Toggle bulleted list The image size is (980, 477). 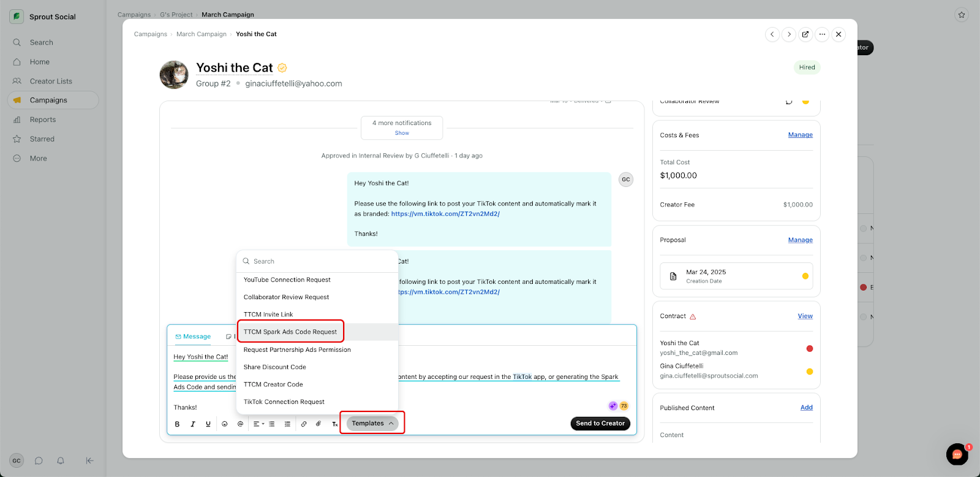point(272,424)
